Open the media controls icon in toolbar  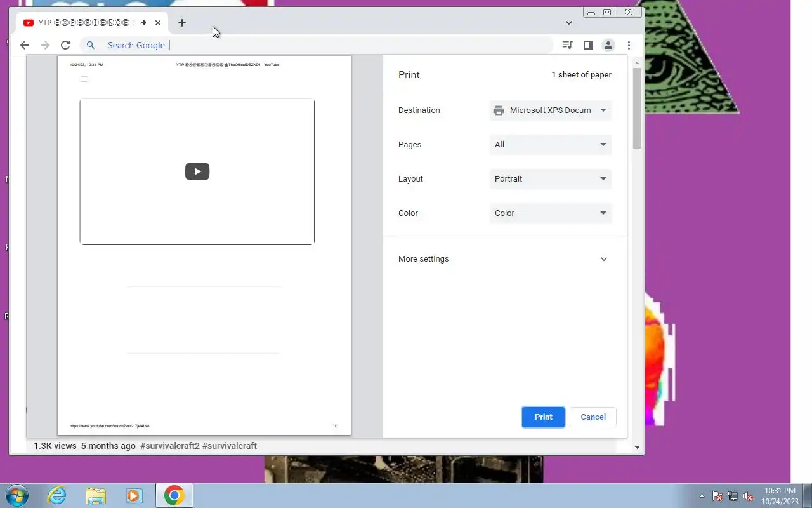pyautogui.click(x=567, y=45)
